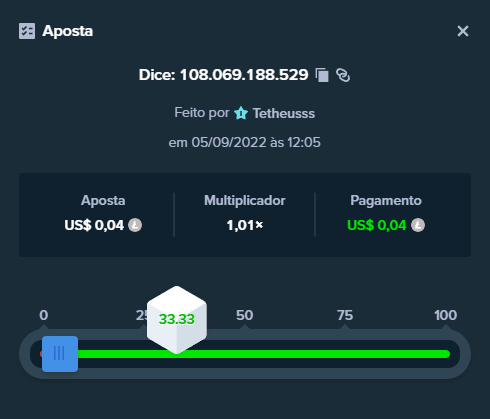Select the Dice bet number 108.069.188.529
The image size is (490, 419).
pos(244,75)
